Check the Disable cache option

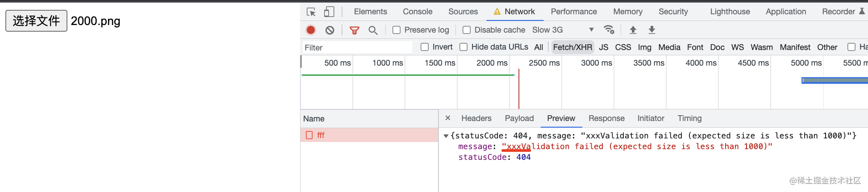click(467, 30)
